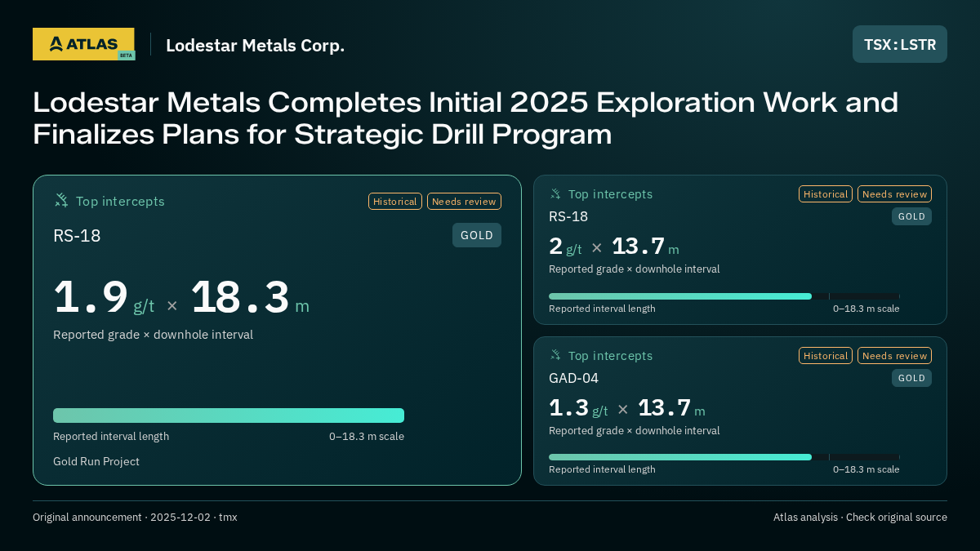Viewport: 980px width, 551px height.
Task: Click the Historical tag on the RS-18 2 g/t card
Action: pyautogui.click(x=826, y=194)
